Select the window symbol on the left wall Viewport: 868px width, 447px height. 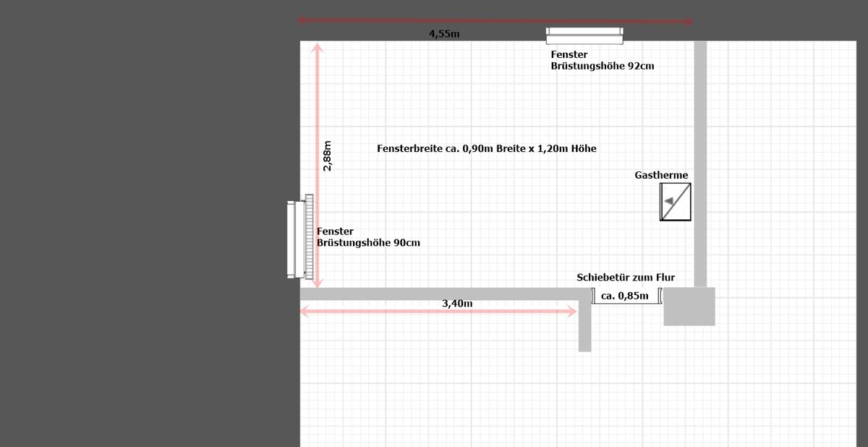point(292,240)
